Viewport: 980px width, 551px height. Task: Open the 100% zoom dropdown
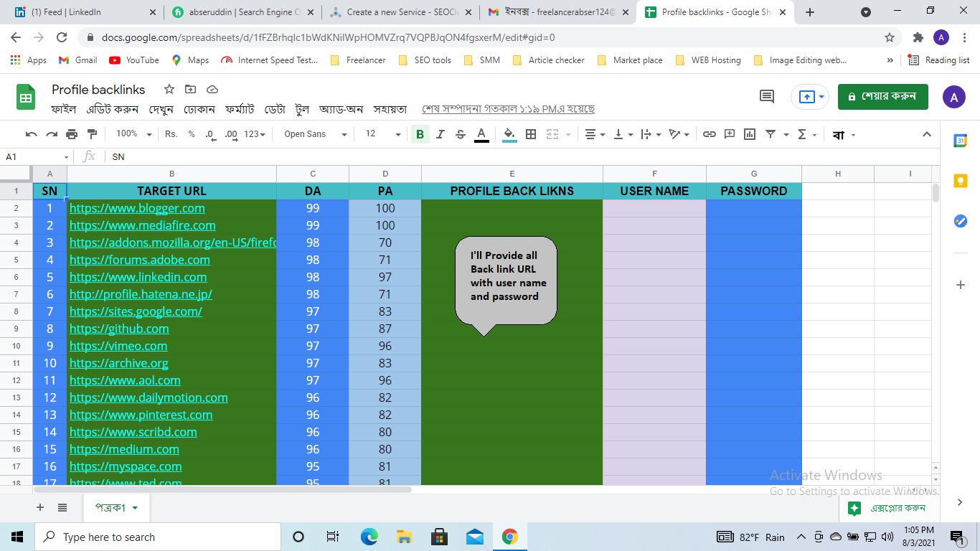coord(134,134)
